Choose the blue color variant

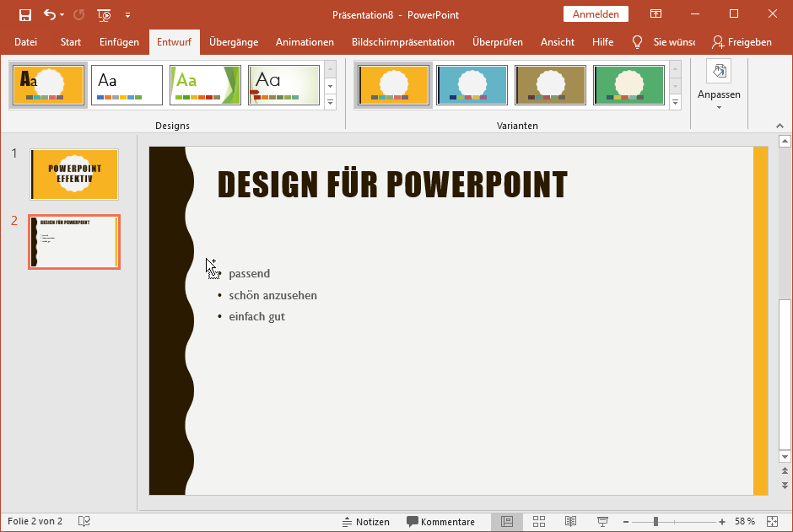472,85
